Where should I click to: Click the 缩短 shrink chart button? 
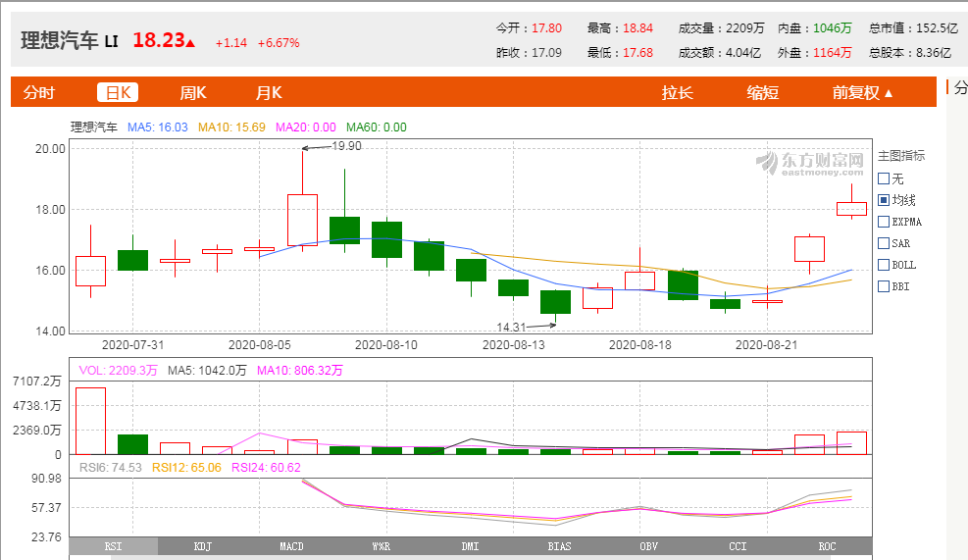pos(762,93)
